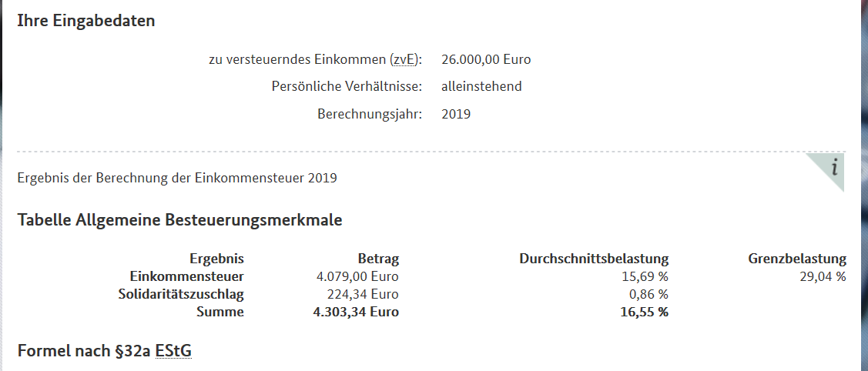The image size is (868, 371).
Task: Click the alleinstehend personal status value
Action: click(x=481, y=86)
